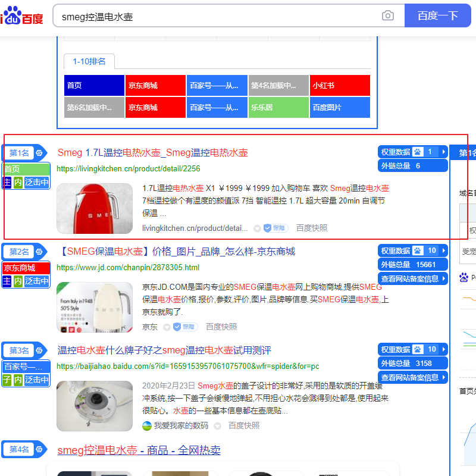Image resolution: width=476 pixels, height=476 pixels.
Task: Expand arrow on second result's 权重数据 badge
Action: [443, 250]
